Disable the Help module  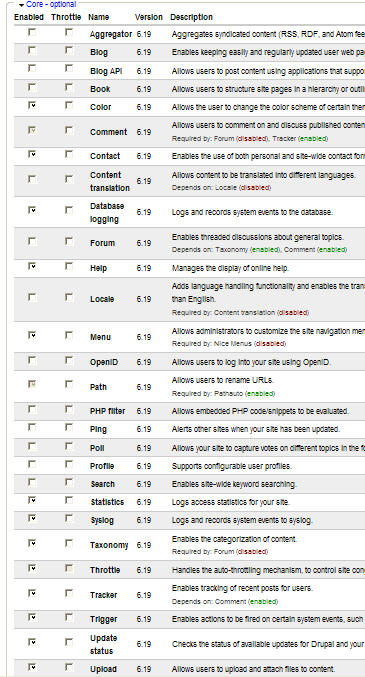[32, 266]
